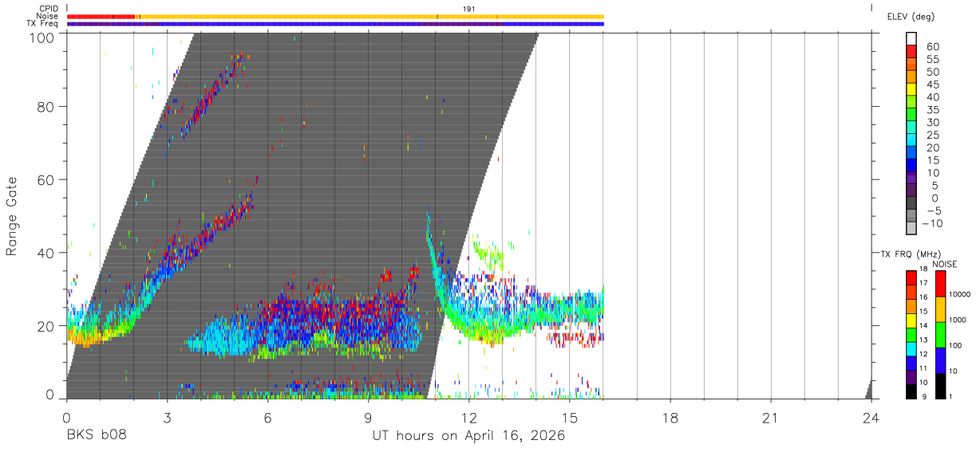Click the blue TX Freq bar at the top
The height and width of the screenshot is (452, 980).
click(335, 24)
